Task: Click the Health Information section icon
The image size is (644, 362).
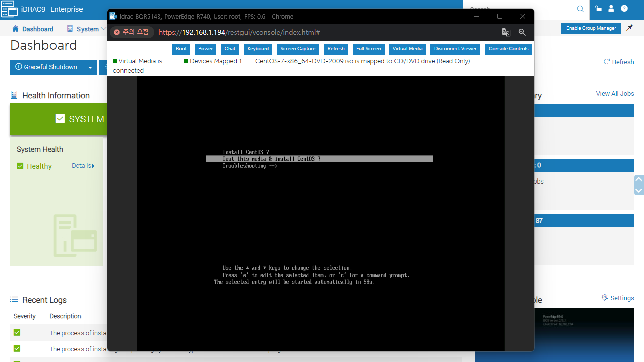Action: (14, 95)
